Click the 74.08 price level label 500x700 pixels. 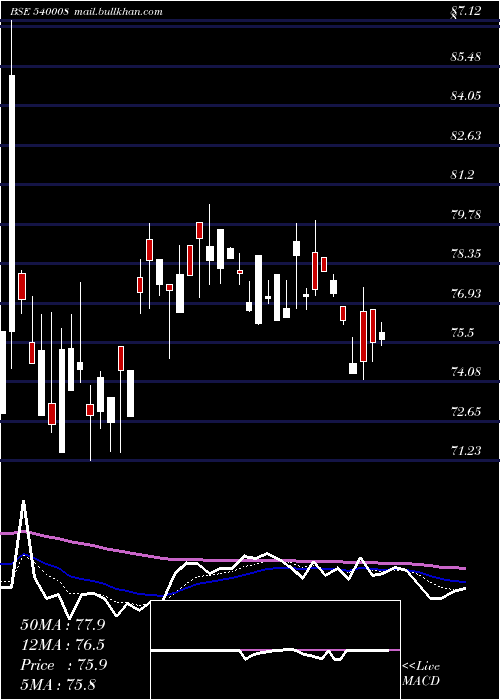coord(466,372)
